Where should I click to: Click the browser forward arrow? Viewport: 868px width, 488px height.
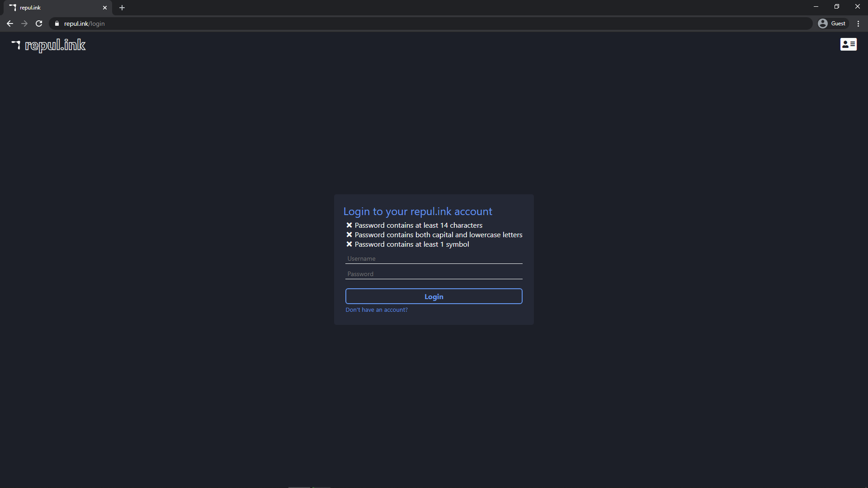24,23
